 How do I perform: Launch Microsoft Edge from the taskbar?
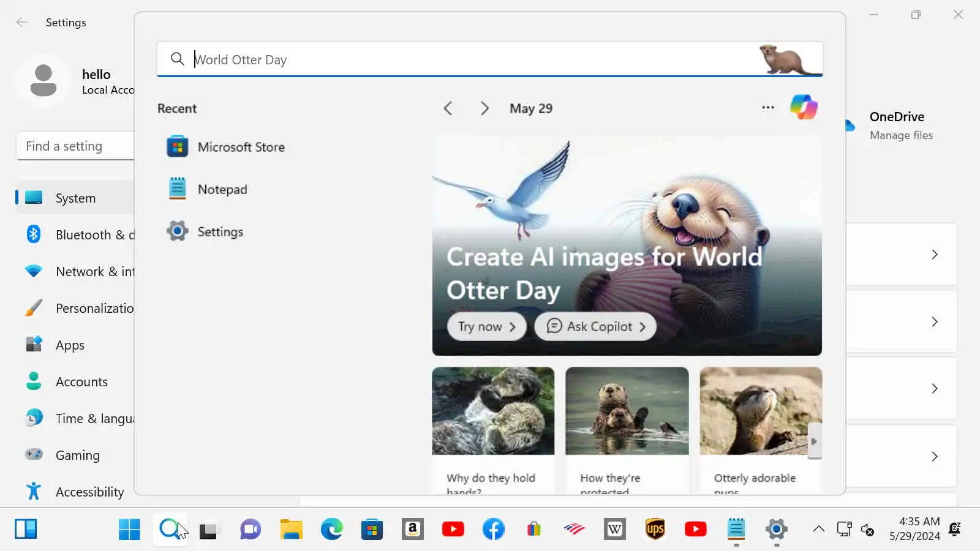[331, 529]
